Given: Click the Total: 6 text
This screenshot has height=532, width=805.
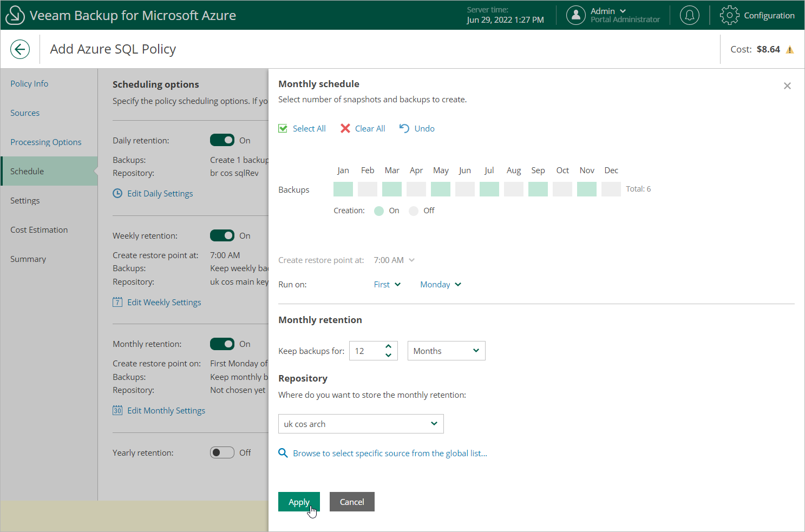Looking at the screenshot, I should [638, 189].
